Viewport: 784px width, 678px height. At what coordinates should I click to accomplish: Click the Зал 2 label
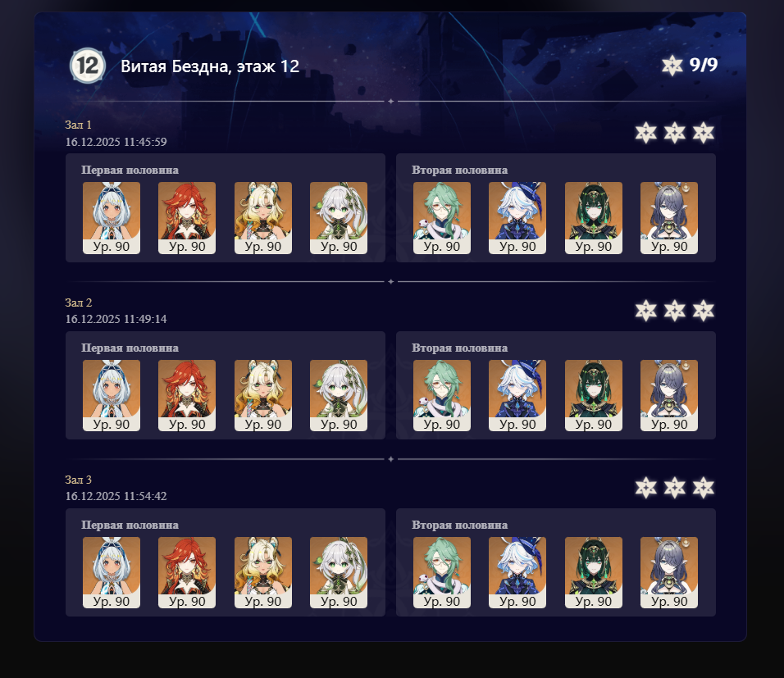[x=79, y=303]
